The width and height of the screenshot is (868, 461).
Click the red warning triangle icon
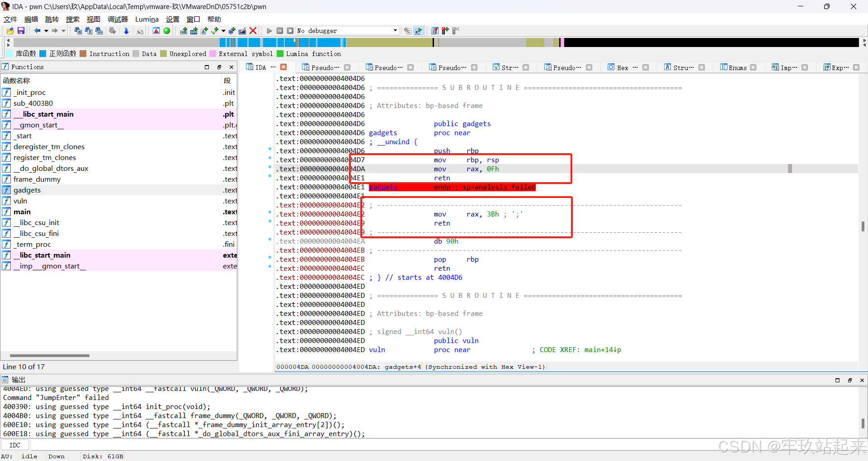tap(156, 31)
